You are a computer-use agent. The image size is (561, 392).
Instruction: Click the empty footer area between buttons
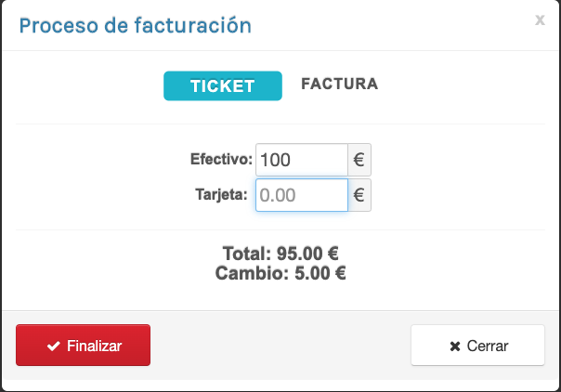pos(279,346)
